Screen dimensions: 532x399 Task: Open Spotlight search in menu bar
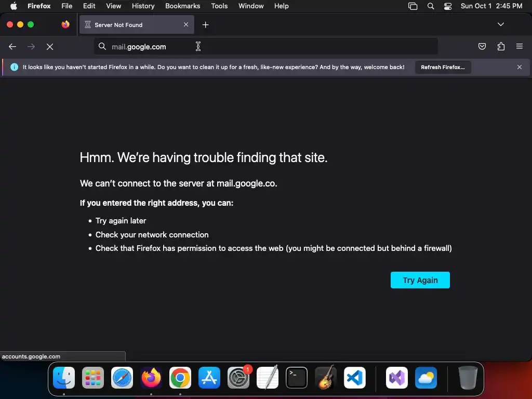431,6
